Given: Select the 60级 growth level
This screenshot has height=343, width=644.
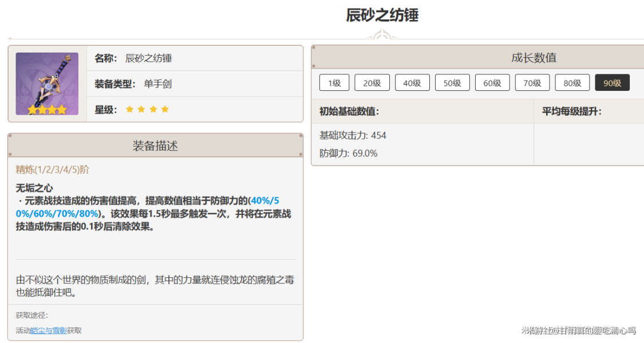Looking at the screenshot, I should tap(492, 83).
